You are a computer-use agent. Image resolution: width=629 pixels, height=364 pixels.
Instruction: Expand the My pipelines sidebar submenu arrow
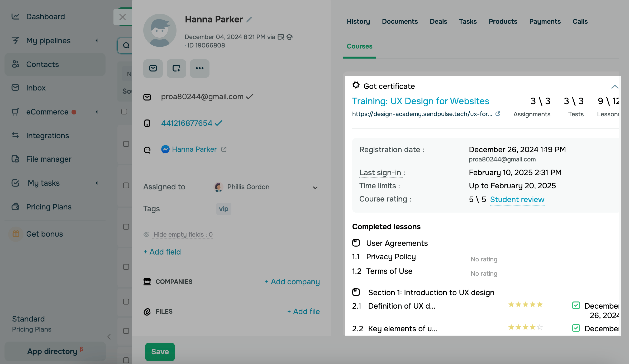tap(97, 41)
